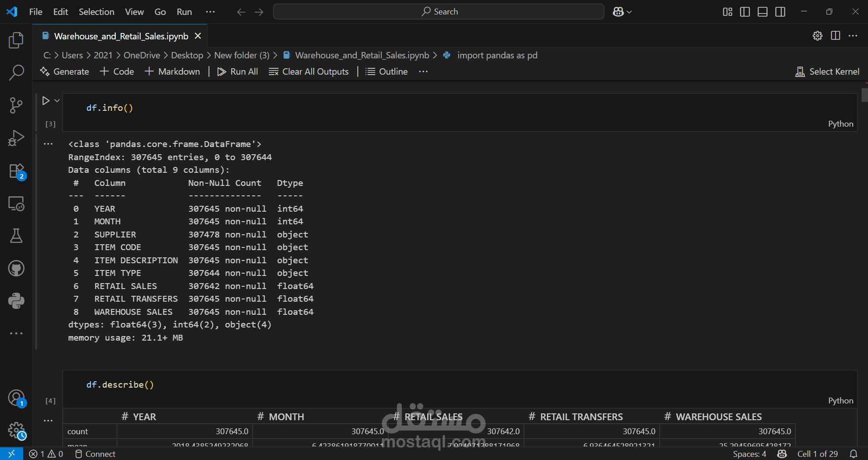Click the 'Cell 1 of 29' status item
Image resolution: width=868 pixels, height=460 pixels.
click(x=817, y=454)
